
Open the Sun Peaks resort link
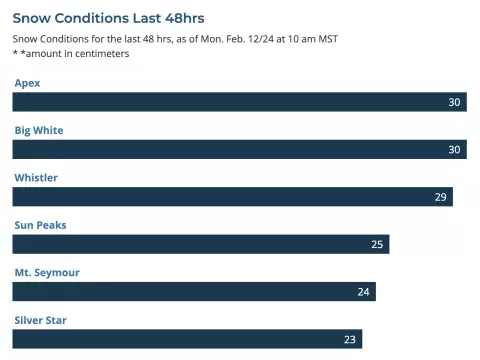click(x=40, y=225)
